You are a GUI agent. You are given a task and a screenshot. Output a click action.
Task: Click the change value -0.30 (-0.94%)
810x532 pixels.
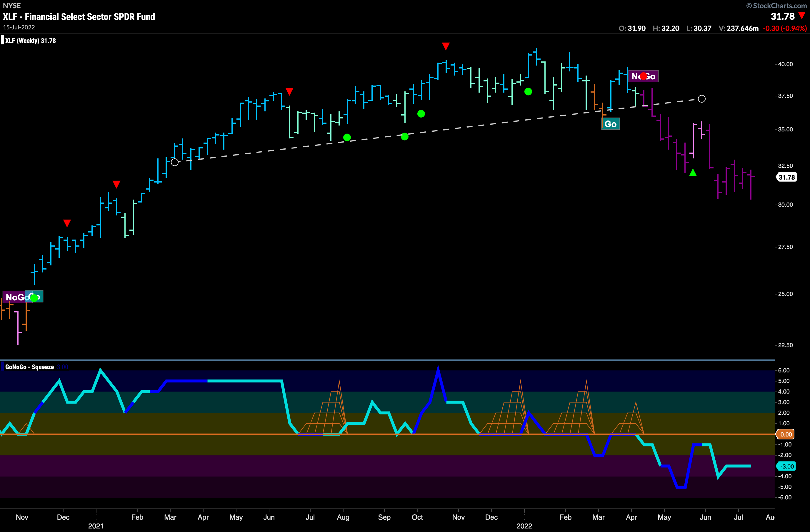coord(785,28)
